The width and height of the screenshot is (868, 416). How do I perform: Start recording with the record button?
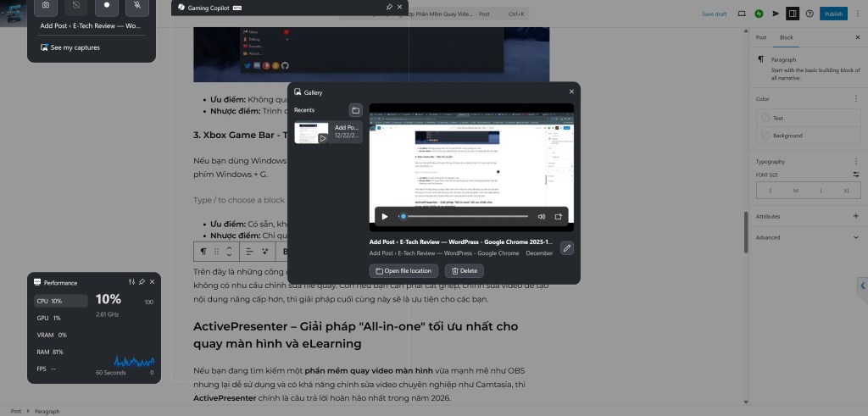tap(106, 5)
